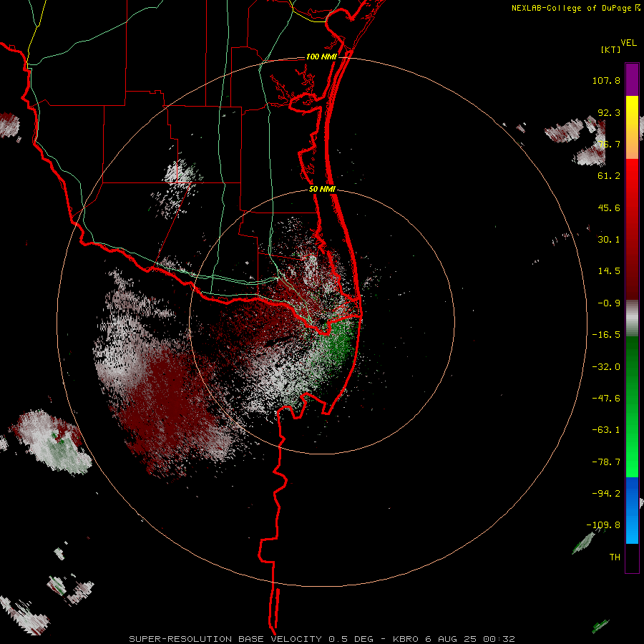Click the 107.8 velocity scale value
The height and width of the screenshot is (644, 644).
pyautogui.click(x=606, y=80)
